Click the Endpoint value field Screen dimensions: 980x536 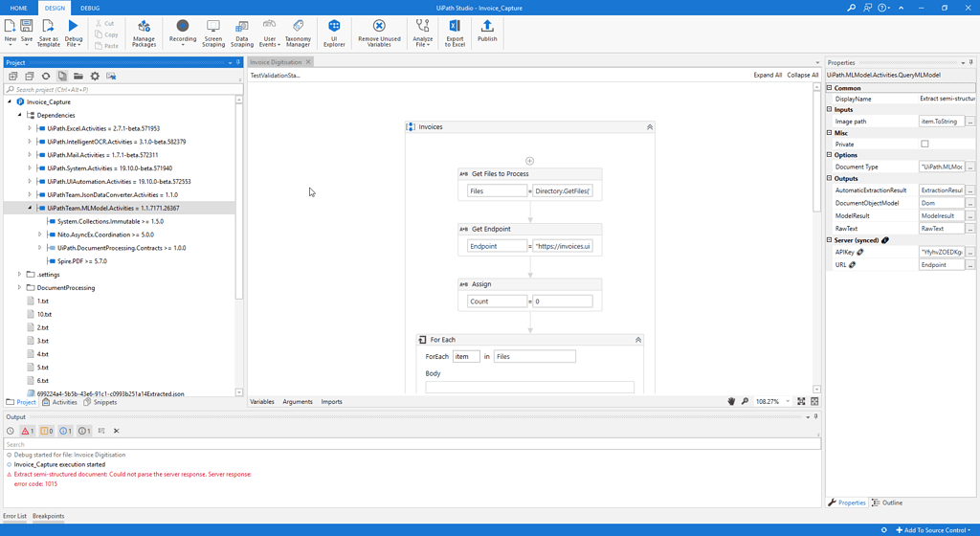coord(563,246)
